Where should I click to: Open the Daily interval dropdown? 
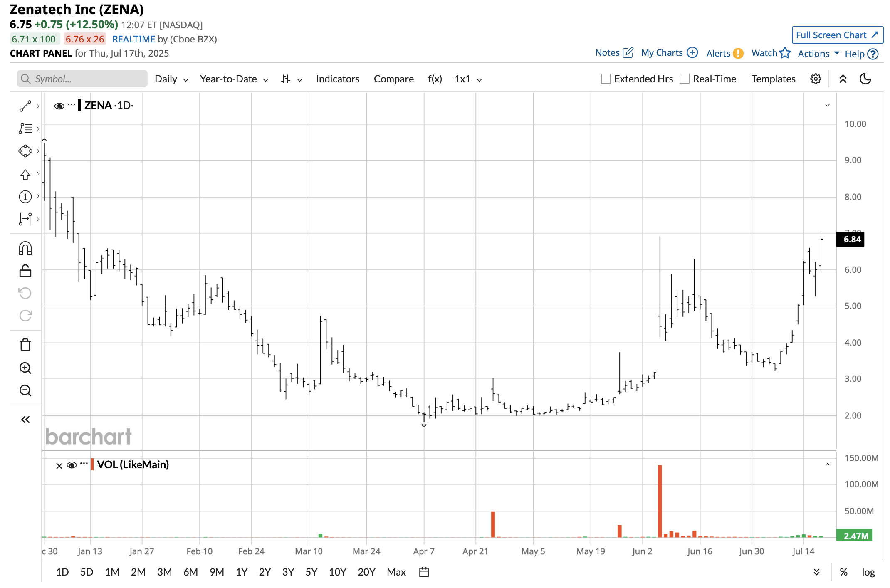[171, 79]
